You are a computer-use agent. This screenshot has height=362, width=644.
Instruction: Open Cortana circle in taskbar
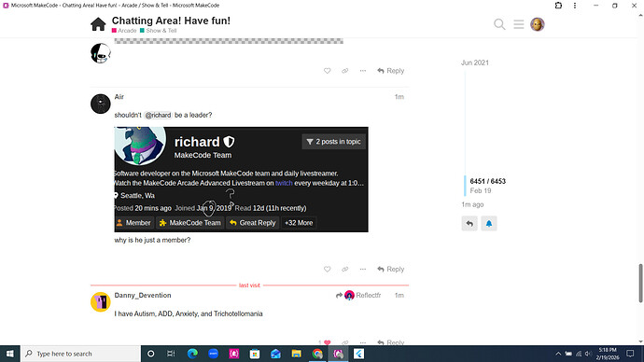pos(150,354)
